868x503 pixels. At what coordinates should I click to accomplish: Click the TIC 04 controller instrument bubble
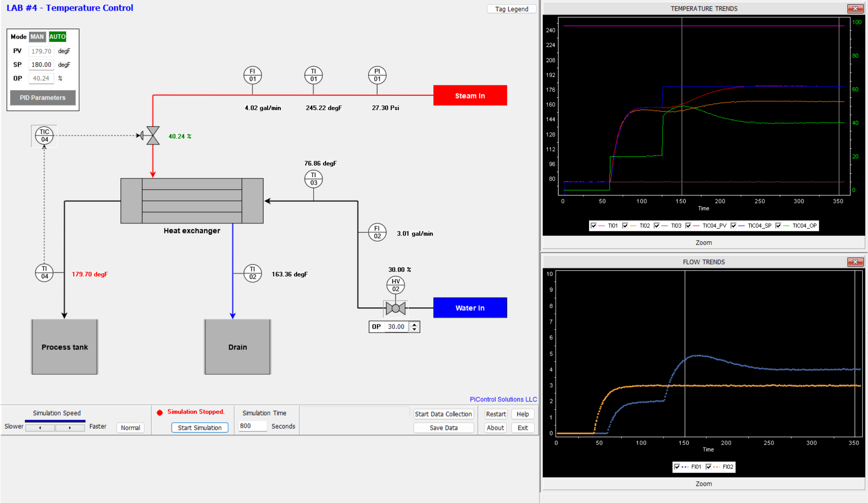click(44, 136)
